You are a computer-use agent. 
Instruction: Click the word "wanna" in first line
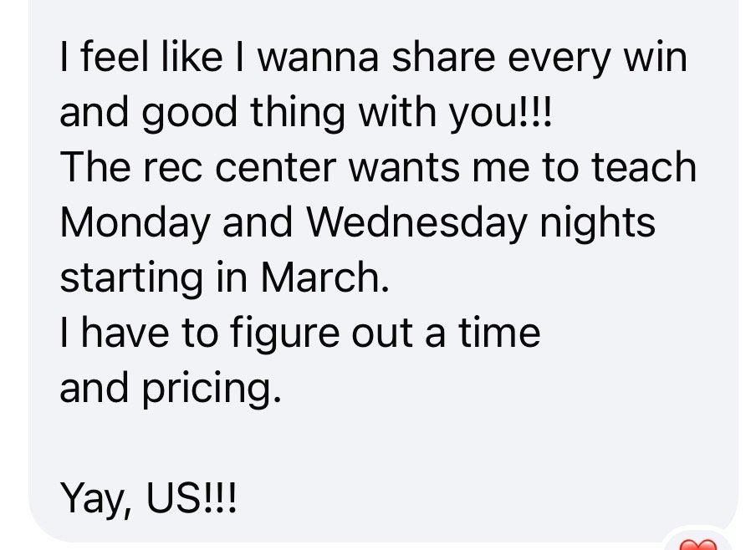click(319, 58)
